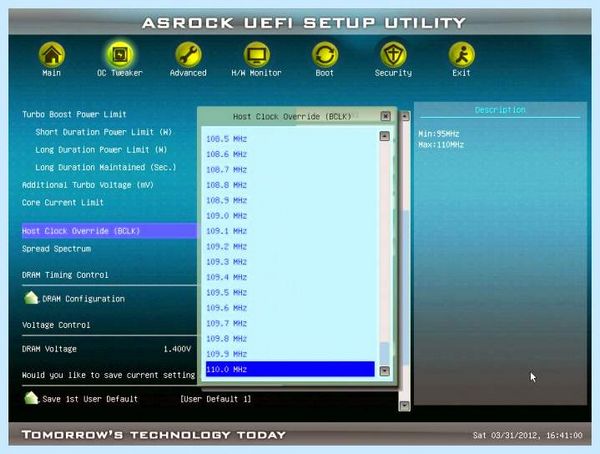
Task: Choose 108.7 MHz from the list
Action: [x=227, y=170]
